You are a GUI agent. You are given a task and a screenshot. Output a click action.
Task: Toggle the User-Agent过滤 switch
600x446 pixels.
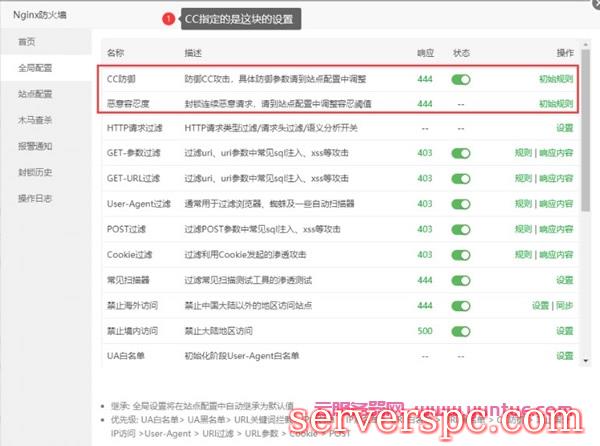point(460,204)
